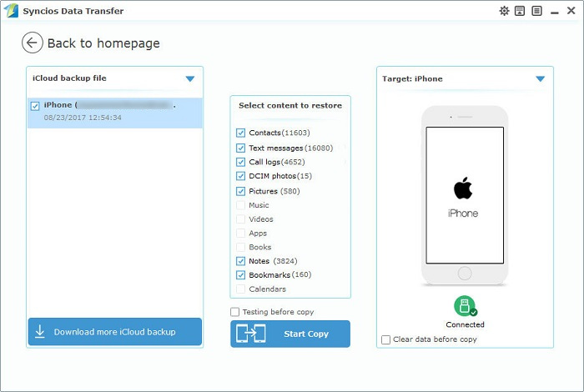The height and width of the screenshot is (392, 584).
Task: Click the disabled Apps checkbox
Action: coord(240,234)
